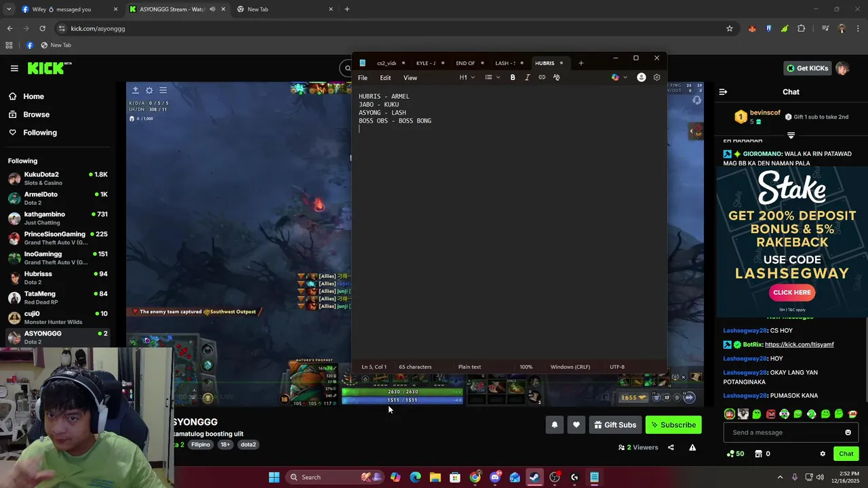
Task: Open the Kick shop icon in chat
Action: point(759,453)
